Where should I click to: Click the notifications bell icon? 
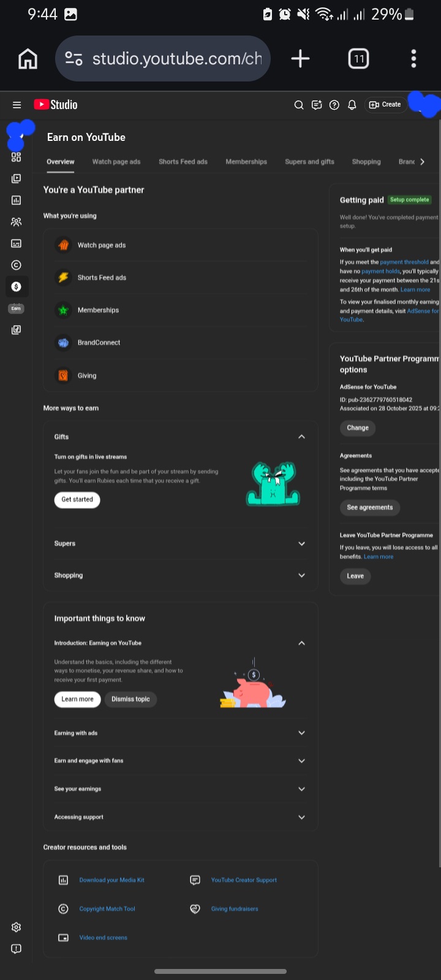352,105
